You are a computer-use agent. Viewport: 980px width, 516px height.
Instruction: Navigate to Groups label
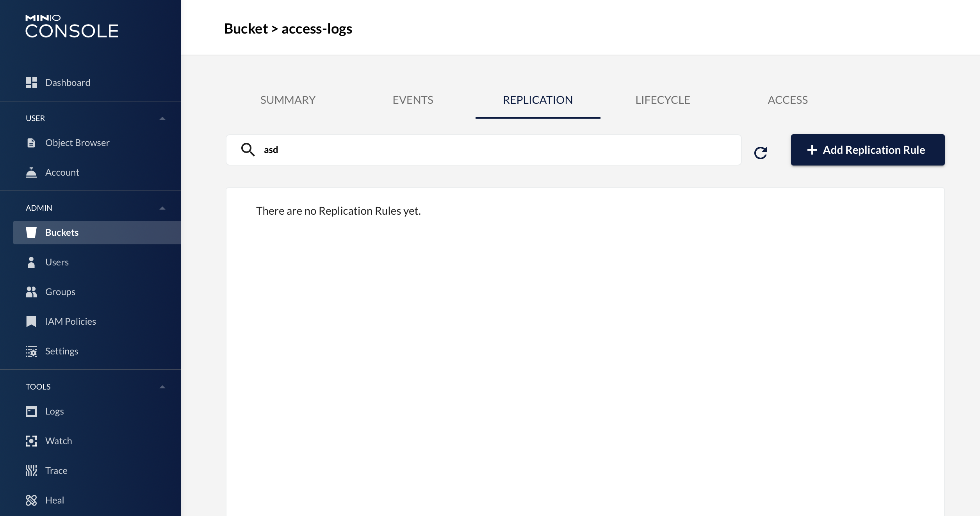61,292
